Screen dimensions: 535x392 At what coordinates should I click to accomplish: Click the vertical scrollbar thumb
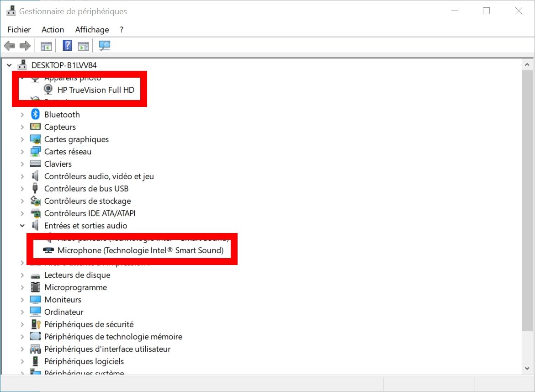[527, 200]
